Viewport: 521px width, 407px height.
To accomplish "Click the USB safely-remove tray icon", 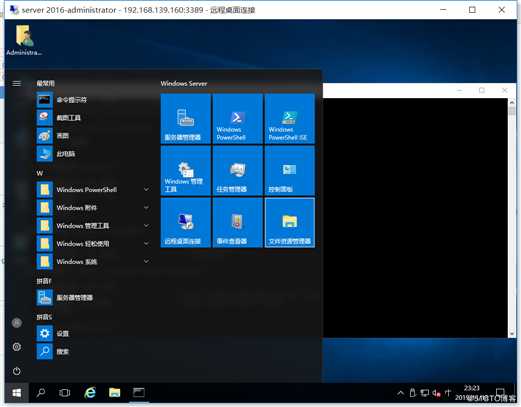I will (413, 393).
